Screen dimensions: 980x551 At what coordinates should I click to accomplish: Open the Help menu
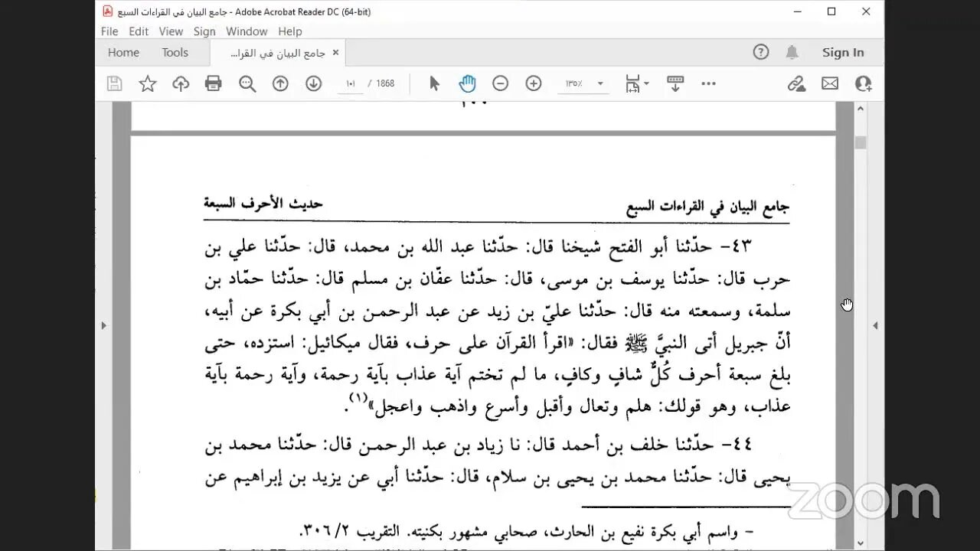pos(290,31)
